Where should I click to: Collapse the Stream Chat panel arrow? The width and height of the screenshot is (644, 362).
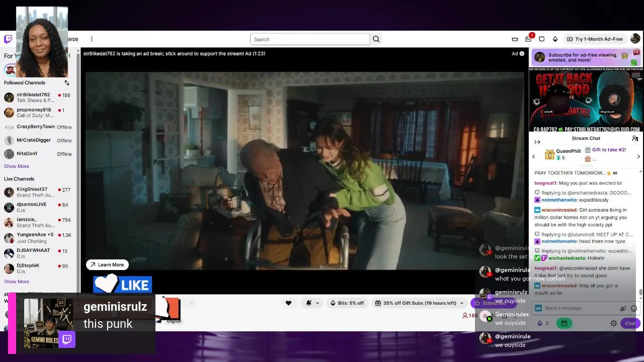tap(537, 142)
